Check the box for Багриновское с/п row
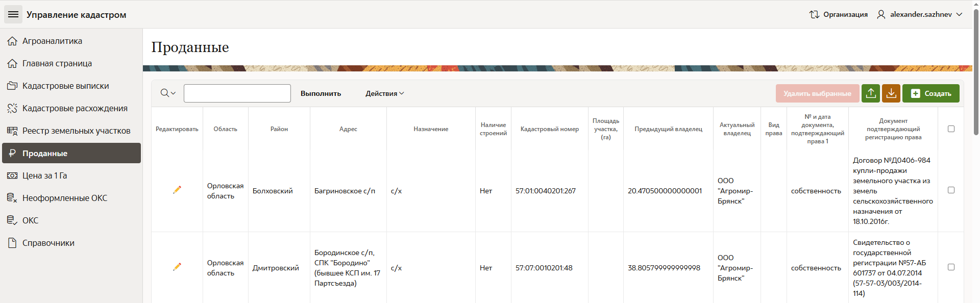Viewport: 980px width, 303px height. [x=951, y=190]
